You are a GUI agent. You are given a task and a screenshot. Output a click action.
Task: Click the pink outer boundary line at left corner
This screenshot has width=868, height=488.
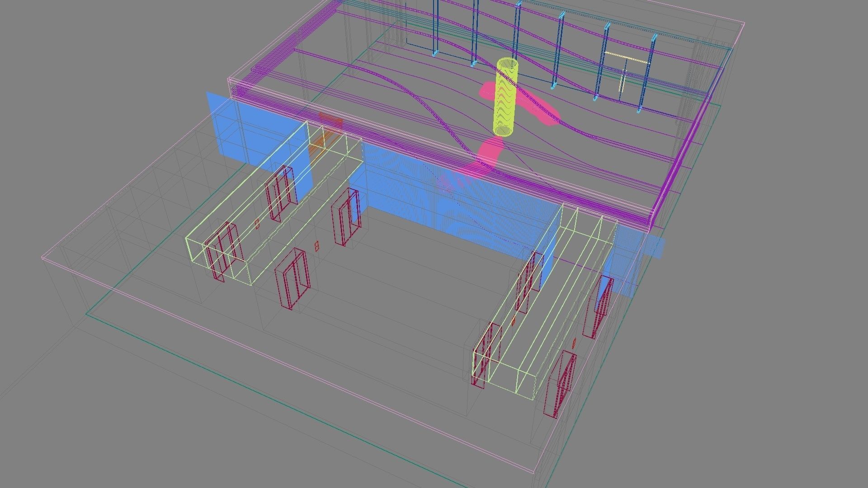pos(42,258)
